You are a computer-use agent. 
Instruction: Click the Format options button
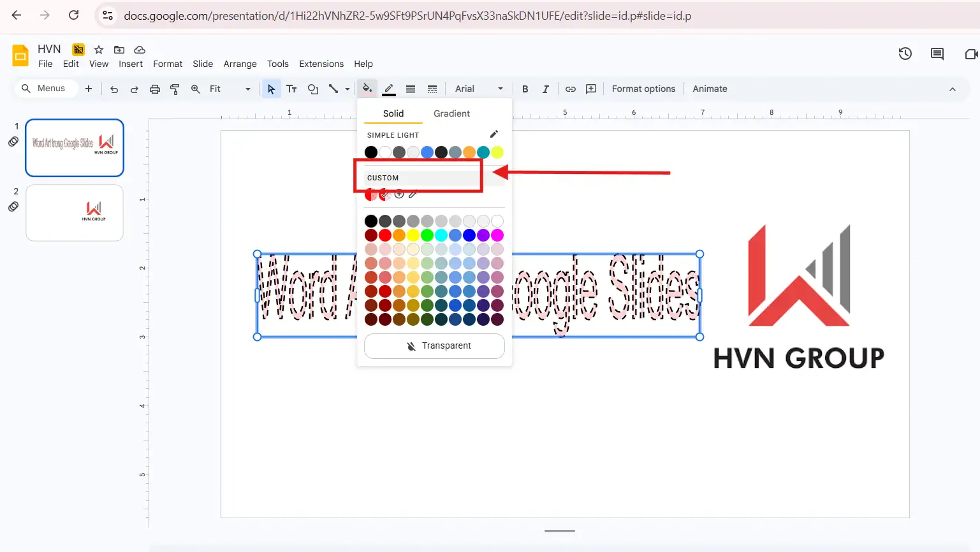(643, 89)
